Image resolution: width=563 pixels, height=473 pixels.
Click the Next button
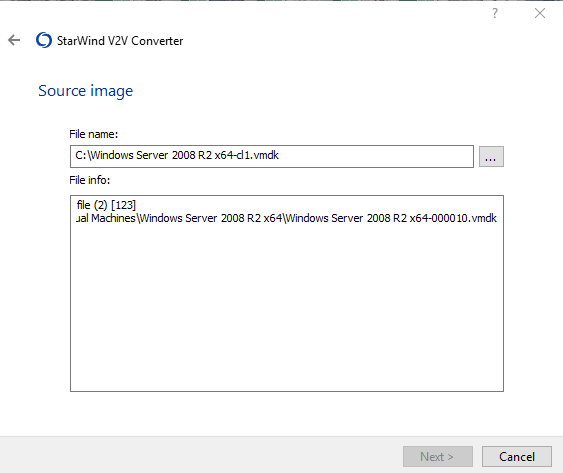(438, 456)
